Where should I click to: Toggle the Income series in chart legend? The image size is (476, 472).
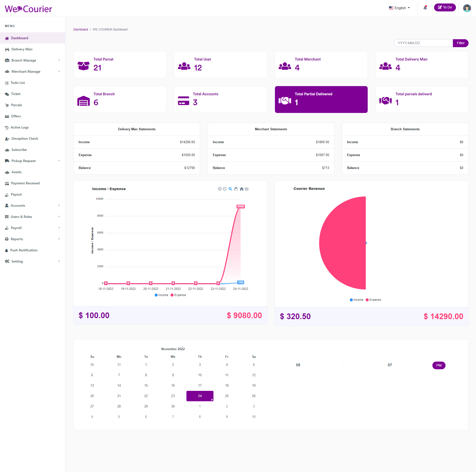click(161, 295)
